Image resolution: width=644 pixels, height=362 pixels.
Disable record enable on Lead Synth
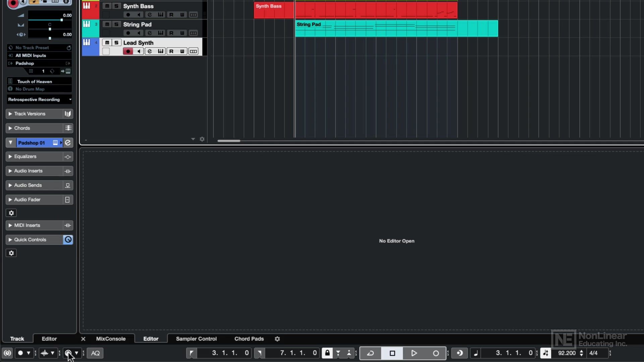(128, 51)
